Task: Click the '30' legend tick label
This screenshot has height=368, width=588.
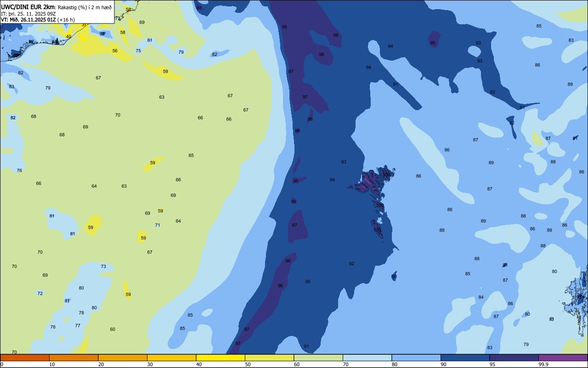Action: [x=150, y=364]
